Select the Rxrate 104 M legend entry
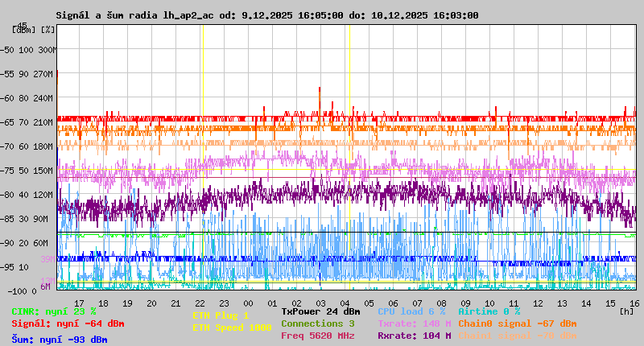The width and height of the screenshot is (644, 346). click(x=414, y=336)
